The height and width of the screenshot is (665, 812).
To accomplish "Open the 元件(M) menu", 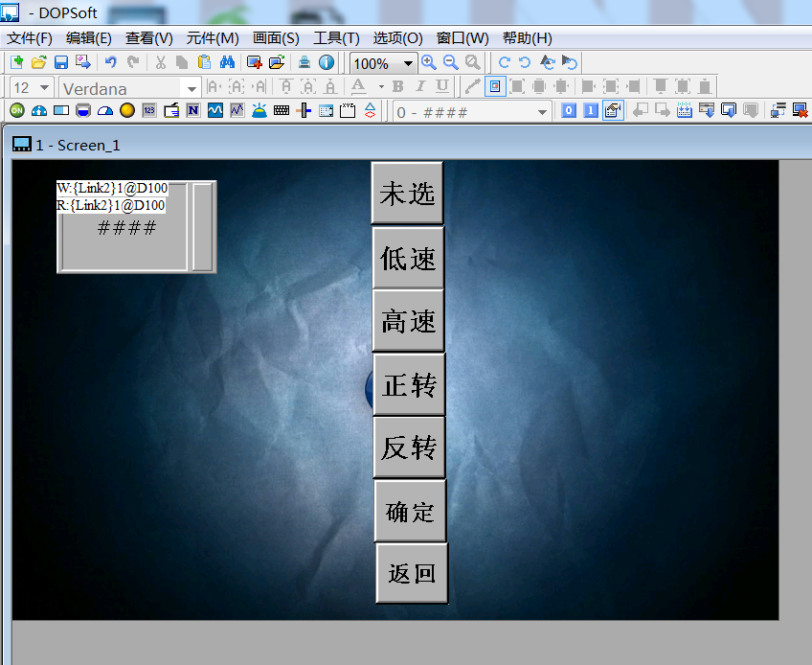I will [x=213, y=38].
